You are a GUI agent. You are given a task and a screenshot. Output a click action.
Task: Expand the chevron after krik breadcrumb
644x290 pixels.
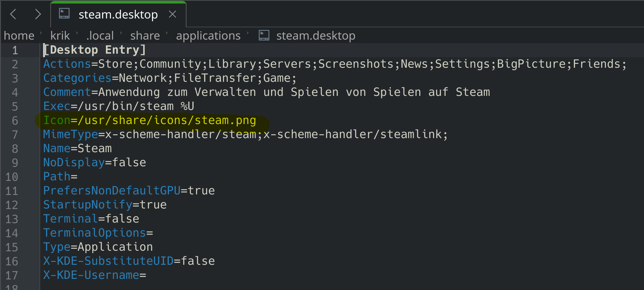click(77, 33)
